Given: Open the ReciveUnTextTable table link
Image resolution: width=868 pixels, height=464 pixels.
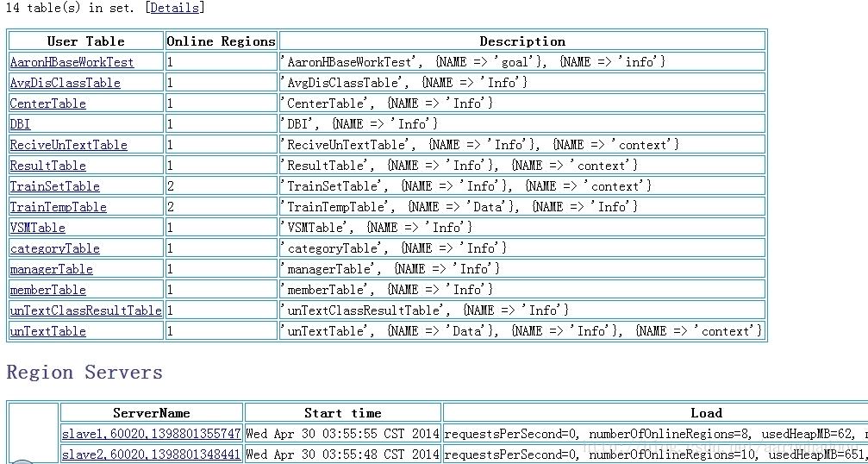Looking at the screenshot, I should tap(69, 145).
